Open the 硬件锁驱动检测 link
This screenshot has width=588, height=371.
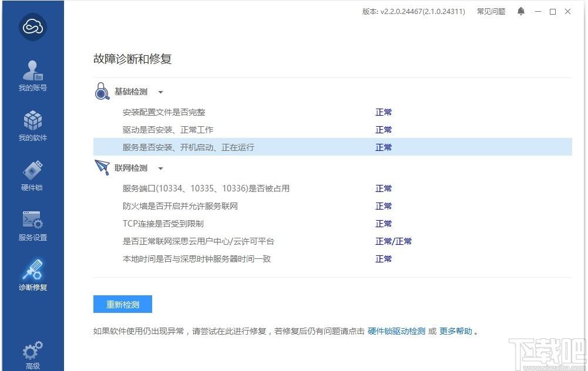pyautogui.click(x=397, y=331)
